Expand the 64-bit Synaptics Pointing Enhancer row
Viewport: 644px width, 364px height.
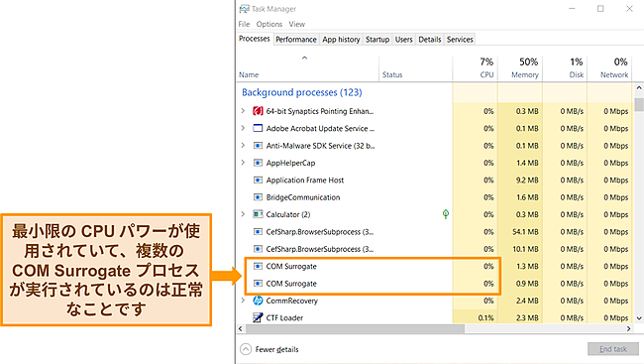pos(243,111)
